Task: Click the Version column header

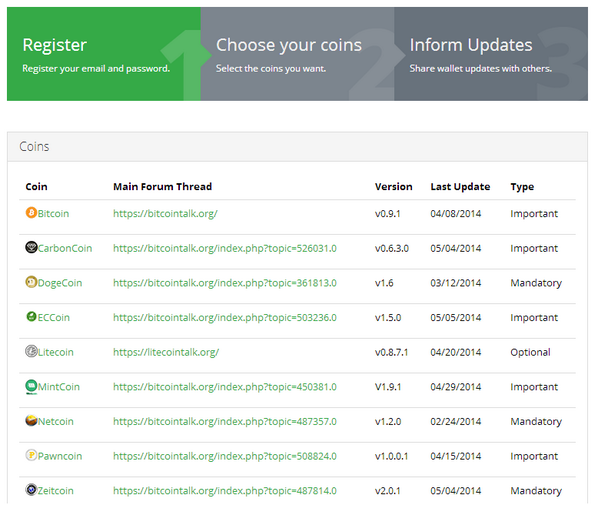Action: coord(394,187)
